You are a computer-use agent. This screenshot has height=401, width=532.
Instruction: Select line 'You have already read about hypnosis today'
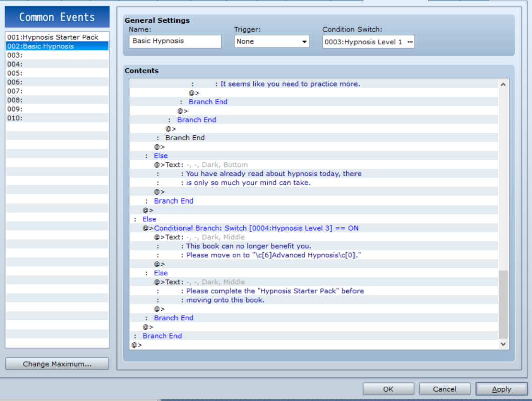tap(314, 174)
